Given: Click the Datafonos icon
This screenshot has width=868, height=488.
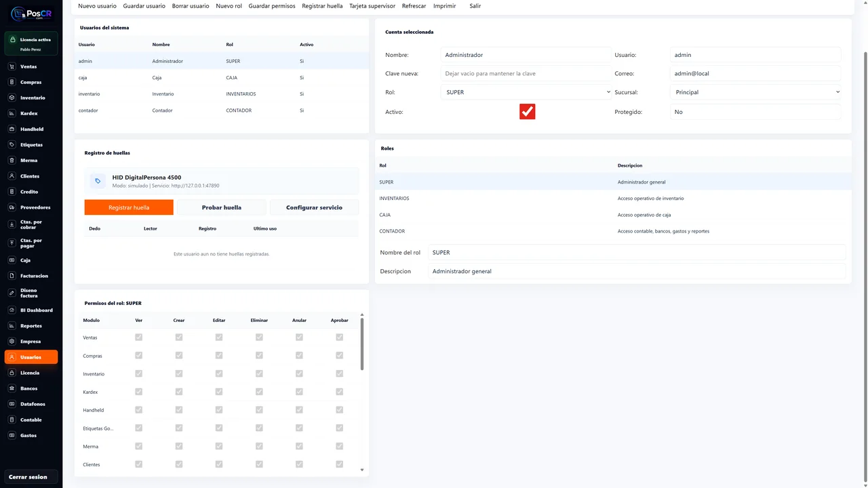Looking at the screenshot, I should click(x=12, y=403).
